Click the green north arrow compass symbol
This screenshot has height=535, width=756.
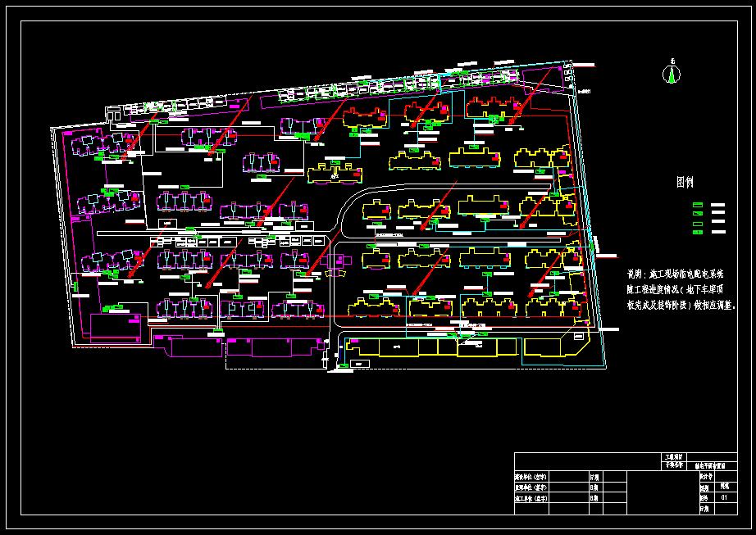(672, 74)
